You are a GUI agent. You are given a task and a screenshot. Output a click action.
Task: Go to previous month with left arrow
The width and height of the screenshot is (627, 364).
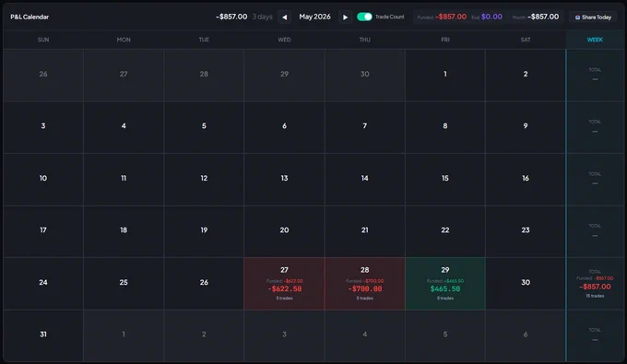click(x=284, y=18)
